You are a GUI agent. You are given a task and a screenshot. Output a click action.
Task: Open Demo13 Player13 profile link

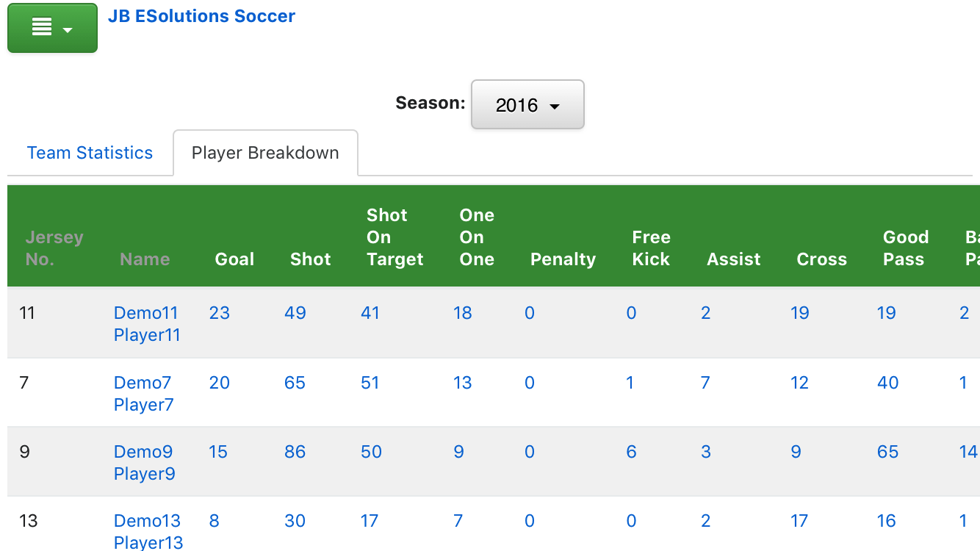(x=147, y=532)
